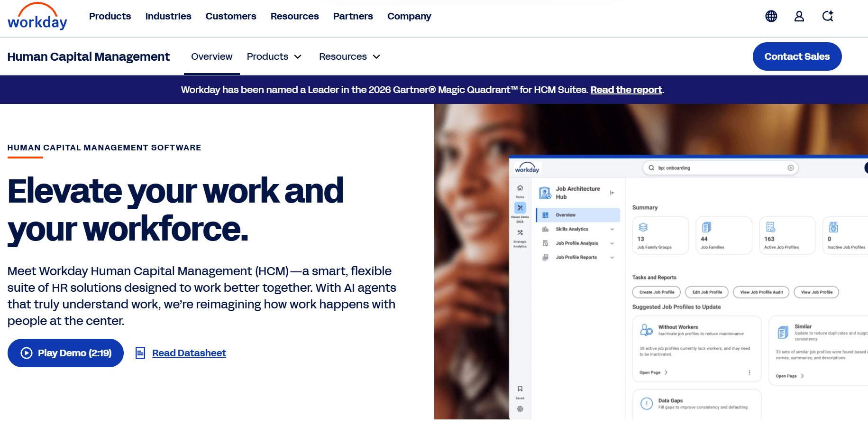Open the Customers main menu
The height and width of the screenshot is (427, 868).
click(231, 16)
